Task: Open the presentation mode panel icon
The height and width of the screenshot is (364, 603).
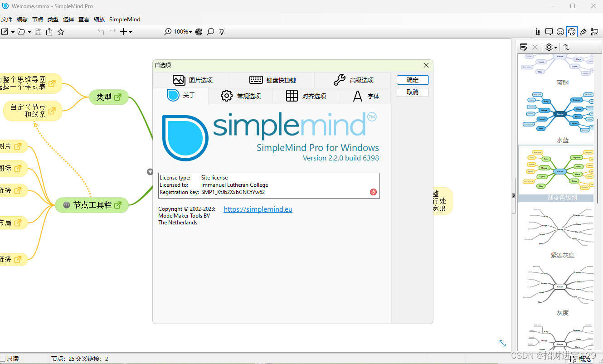Action: [595, 32]
